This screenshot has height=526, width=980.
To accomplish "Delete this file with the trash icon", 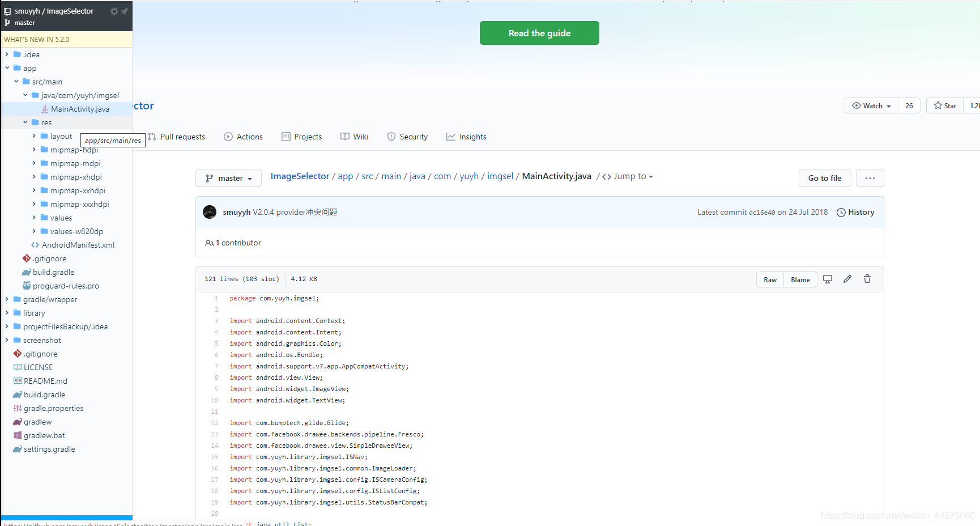I will 867,279.
